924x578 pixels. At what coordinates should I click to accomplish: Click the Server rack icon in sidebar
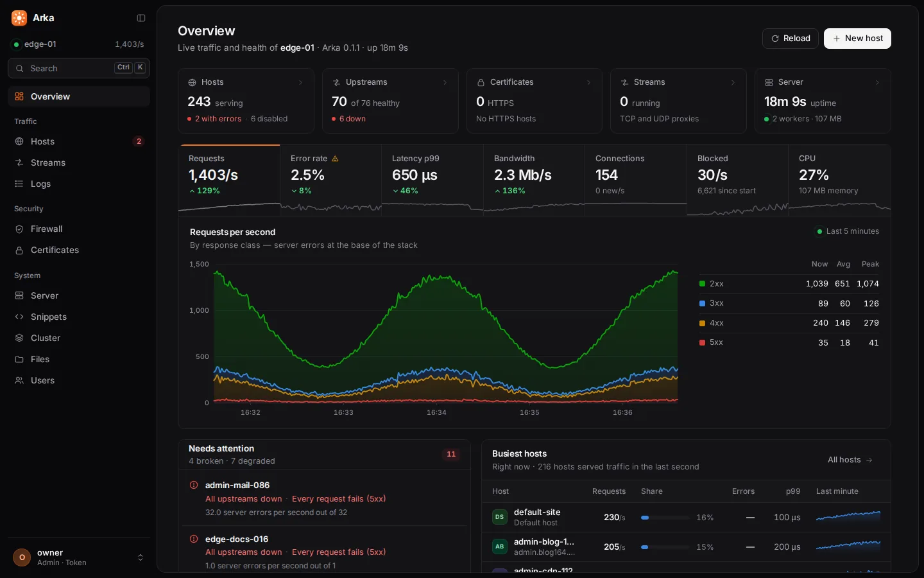19,295
